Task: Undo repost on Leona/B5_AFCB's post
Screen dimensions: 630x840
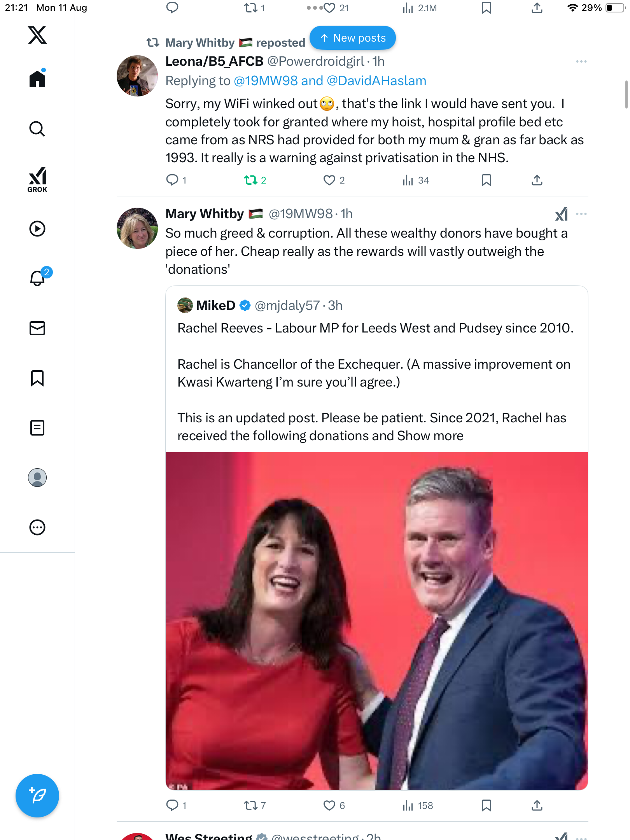Action: click(251, 180)
